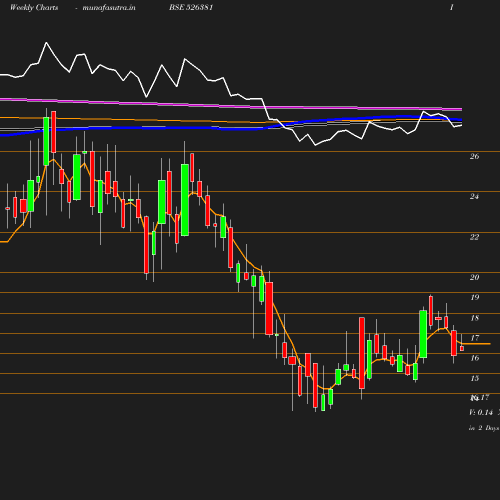Click the 'munafasutra.in' label
Screen dimensions: 500x500
(x=109, y=7)
